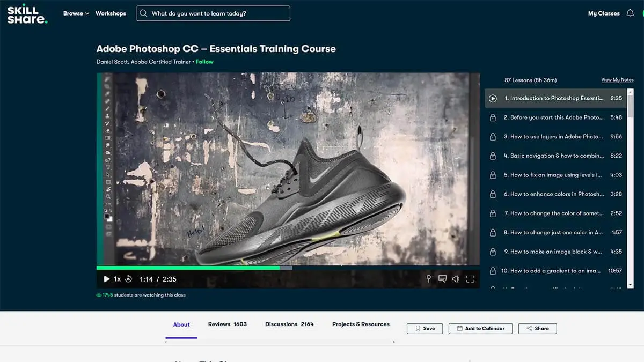Viewport: 644px width, 362px height.
Task: Switch to the Discussions 2164 tab
Action: tap(289, 324)
